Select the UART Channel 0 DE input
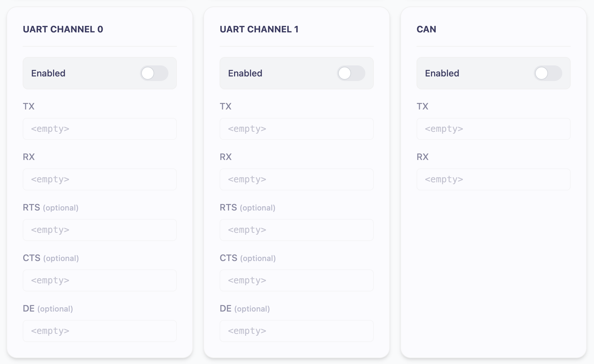The height and width of the screenshot is (364, 594). (x=100, y=331)
